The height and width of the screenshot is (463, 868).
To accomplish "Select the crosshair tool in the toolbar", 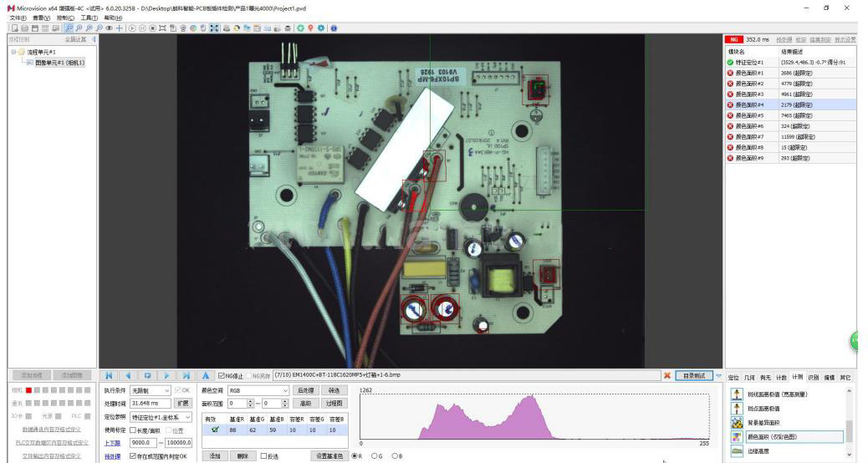I will [119, 28].
